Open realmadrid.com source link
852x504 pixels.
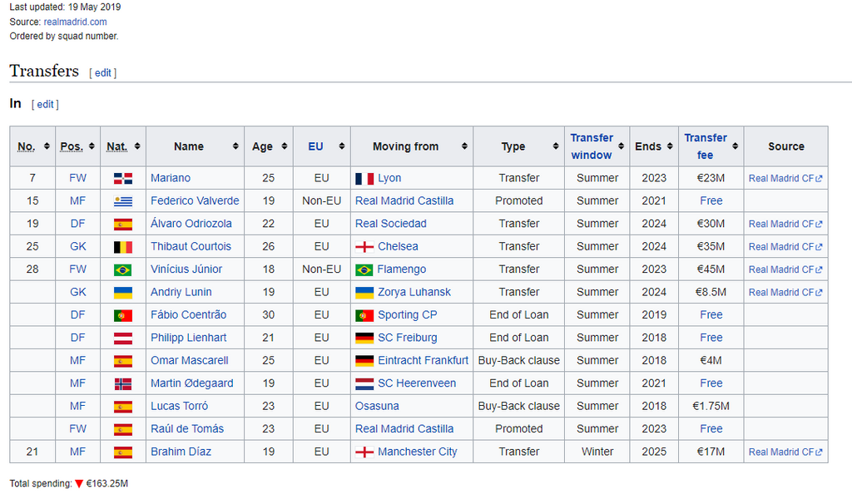click(x=75, y=22)
